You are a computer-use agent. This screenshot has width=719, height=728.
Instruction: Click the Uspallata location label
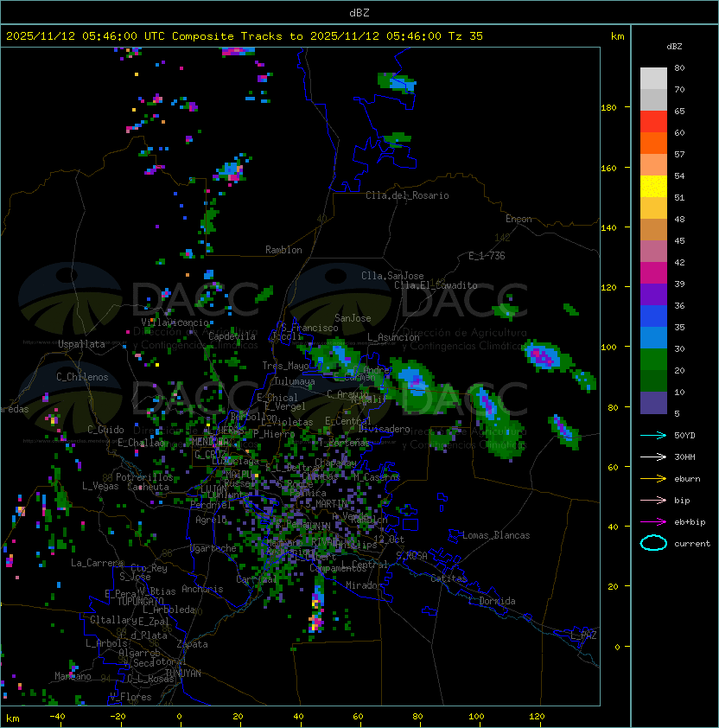[82, 344]
